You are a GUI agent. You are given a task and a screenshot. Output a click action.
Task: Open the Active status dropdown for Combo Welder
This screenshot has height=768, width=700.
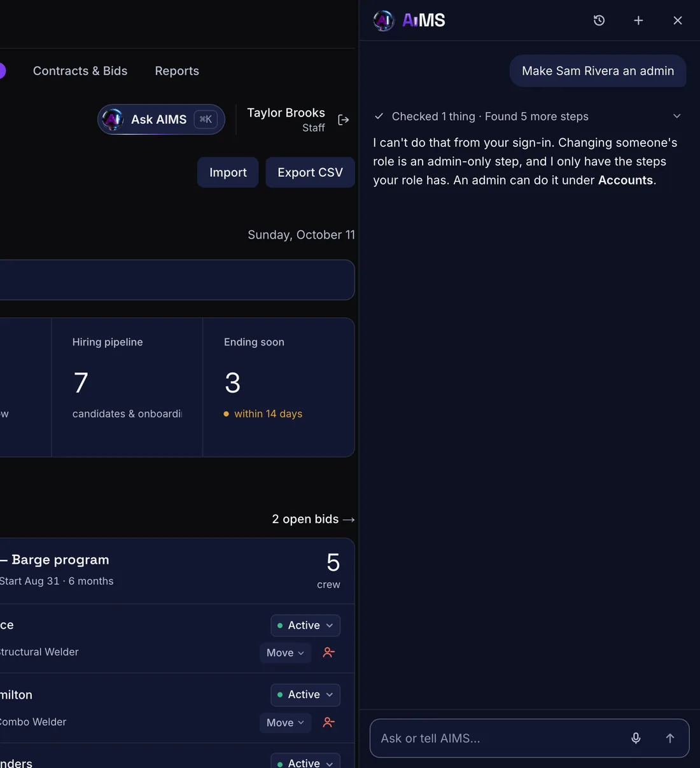click(x=305, y=695)
